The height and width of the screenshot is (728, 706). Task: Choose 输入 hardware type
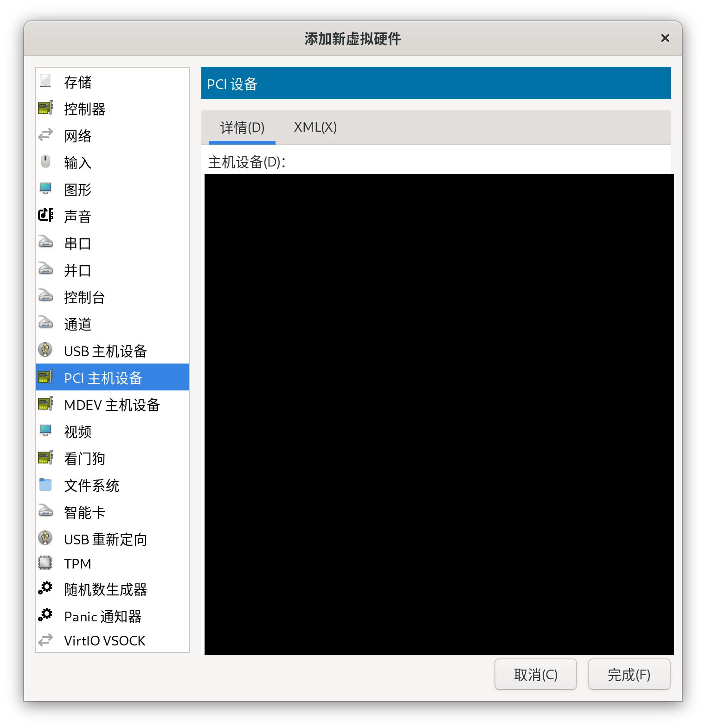[x=113, y=163]
